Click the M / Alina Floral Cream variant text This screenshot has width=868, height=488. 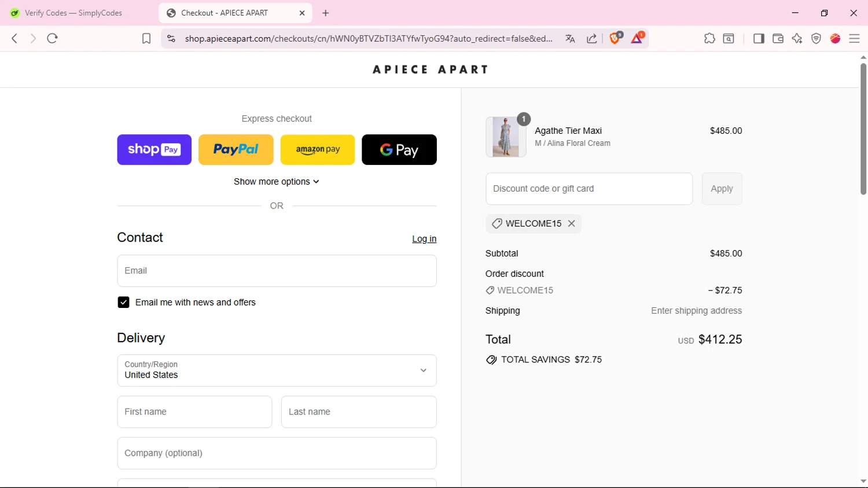tap(572, 144)
